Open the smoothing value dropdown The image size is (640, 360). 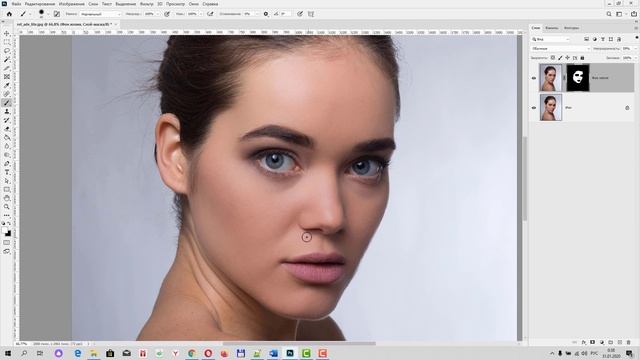coord(257,14)
